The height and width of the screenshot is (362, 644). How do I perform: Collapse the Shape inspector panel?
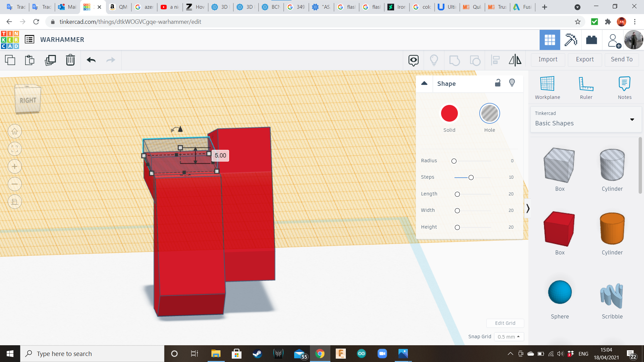424,83
